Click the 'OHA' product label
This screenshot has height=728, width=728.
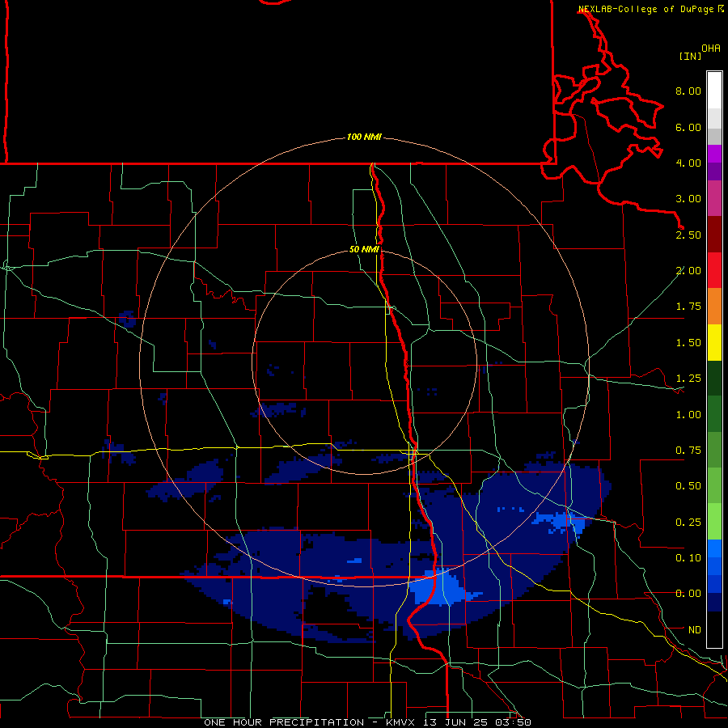click(x=711, y=49)
